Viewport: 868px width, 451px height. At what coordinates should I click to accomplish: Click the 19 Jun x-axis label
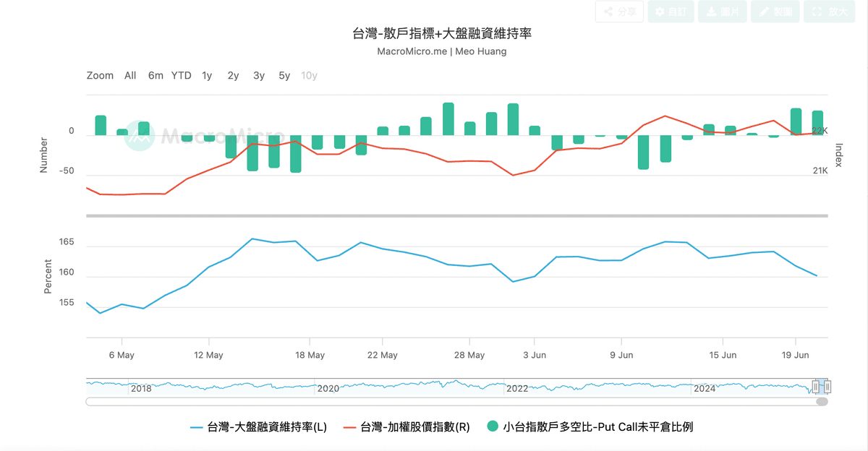[795, 355]
